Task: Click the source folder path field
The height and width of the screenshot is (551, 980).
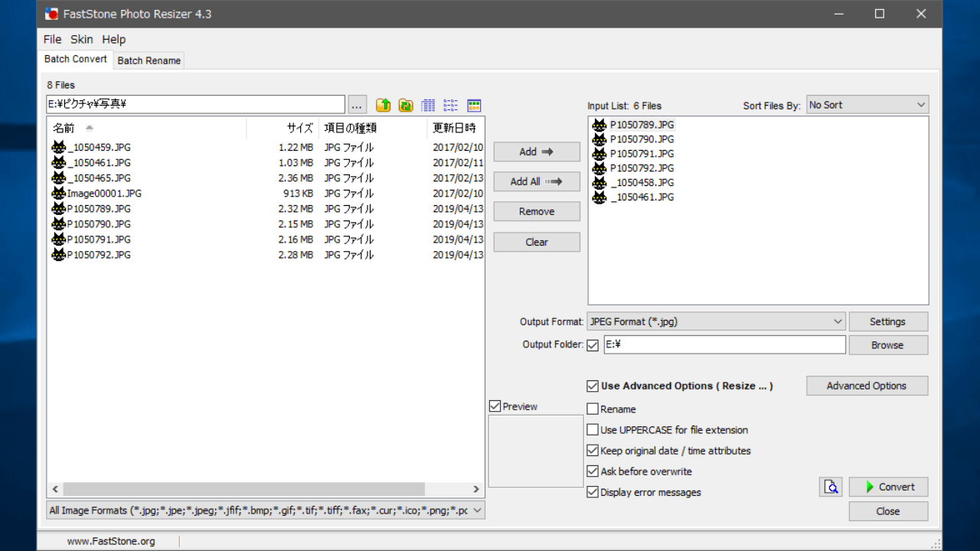Action: click(196, 105)
